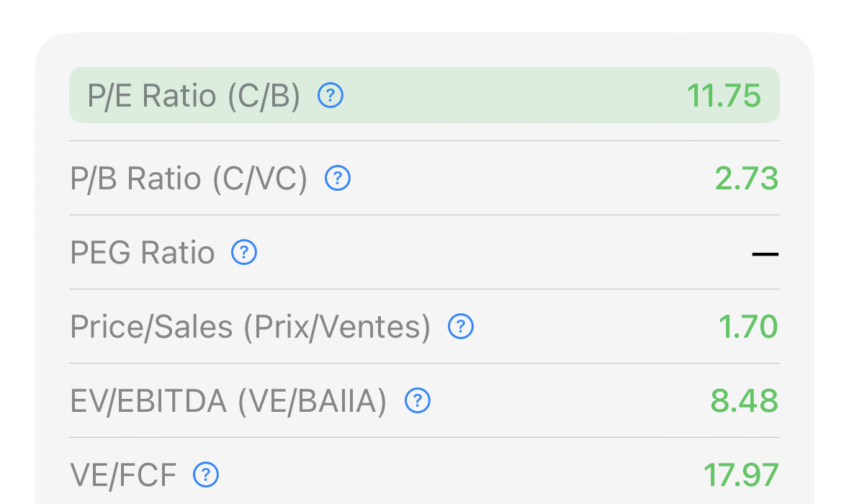
Task: Show the P/B Ratio (C/VC) help tooltip
Action: (x=338, y=179)
